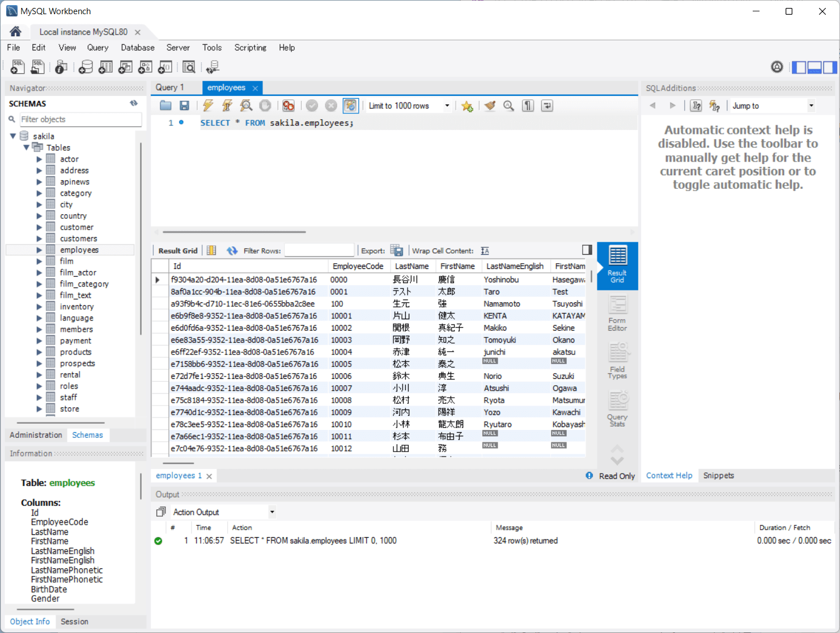Image resolution: width=840 pixels, height=633 pixels.
Task: Click the beautify query broom icon
Action: point(490,106)
